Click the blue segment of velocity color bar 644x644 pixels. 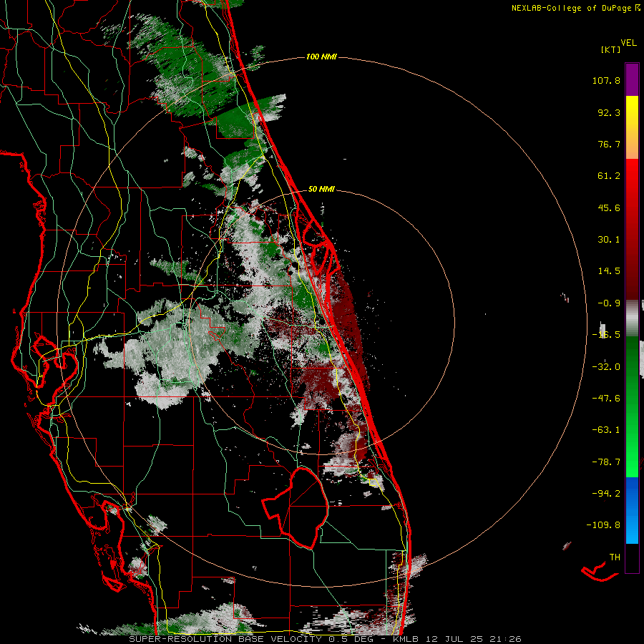(632, 510)
